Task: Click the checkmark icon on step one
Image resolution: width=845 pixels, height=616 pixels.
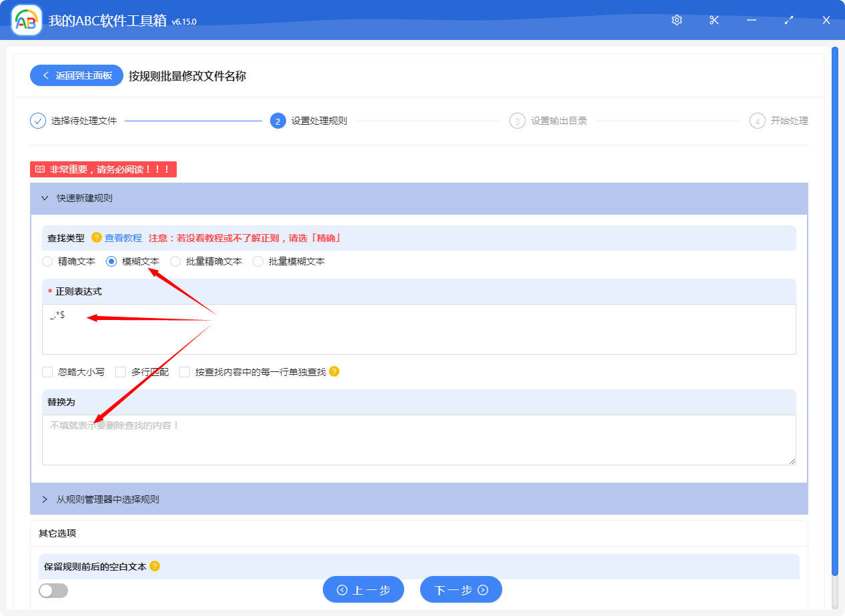Action: tap(38, 121)
